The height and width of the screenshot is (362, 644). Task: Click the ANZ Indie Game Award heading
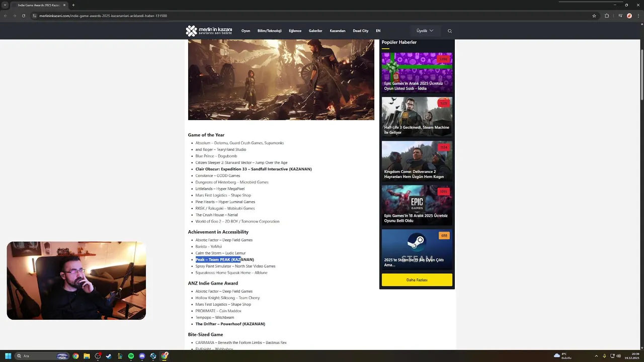pyautogui.click(x=213, y=283)
